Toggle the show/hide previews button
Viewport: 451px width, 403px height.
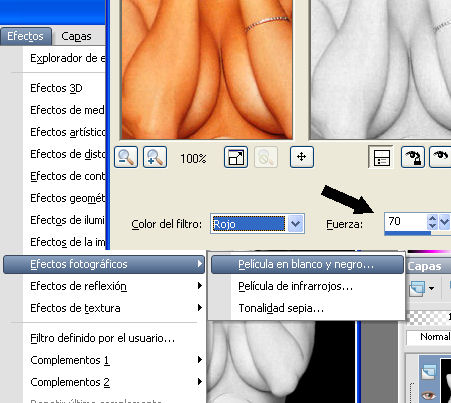(381, 157)
